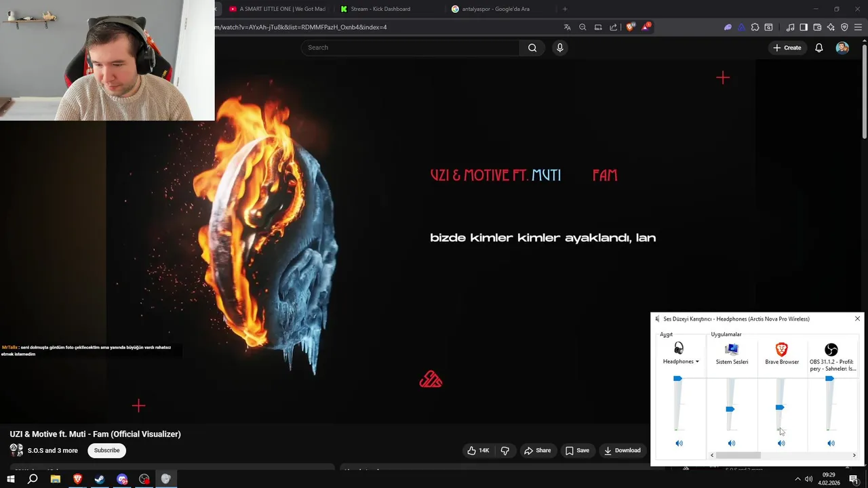Screen dimensions: 868x488
Task: Like the video with 14K likes
Action: click(x=478, y=450)
